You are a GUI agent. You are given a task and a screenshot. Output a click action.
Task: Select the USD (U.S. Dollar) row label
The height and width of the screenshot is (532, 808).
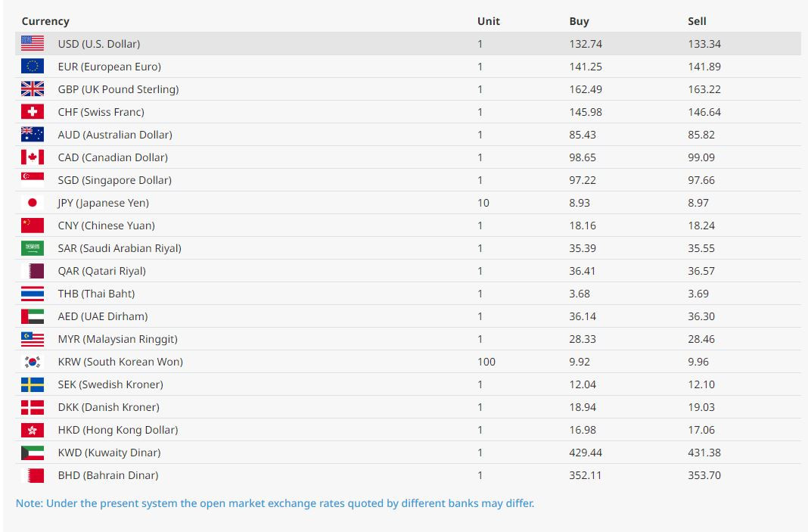[99, 44]
